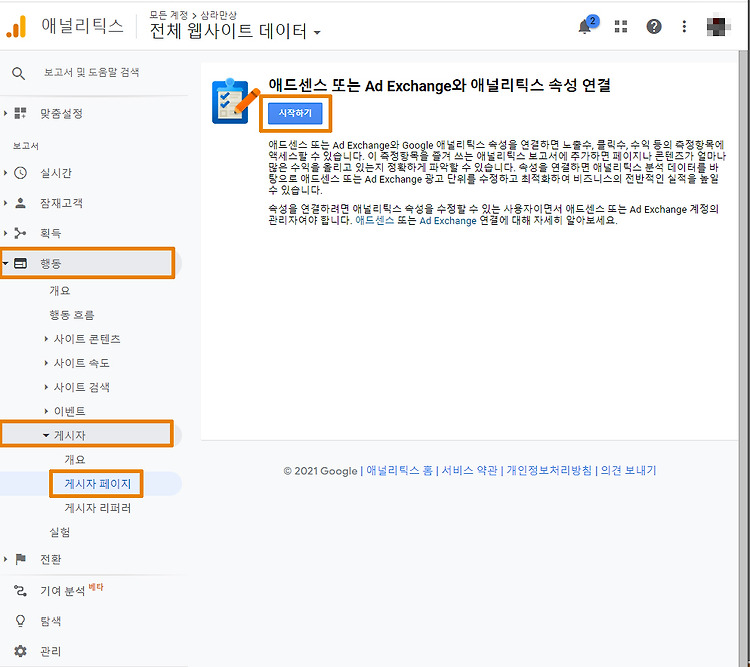Open the 기여 분석 베타 item
The height and width of the screenshot is (667, 750).
[72, 590]
